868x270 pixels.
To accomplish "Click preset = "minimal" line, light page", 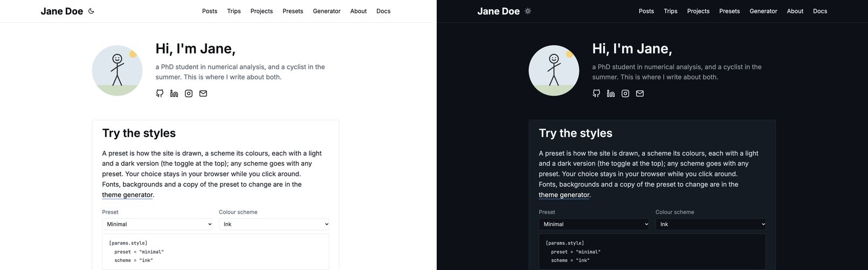I will (139, 252).
